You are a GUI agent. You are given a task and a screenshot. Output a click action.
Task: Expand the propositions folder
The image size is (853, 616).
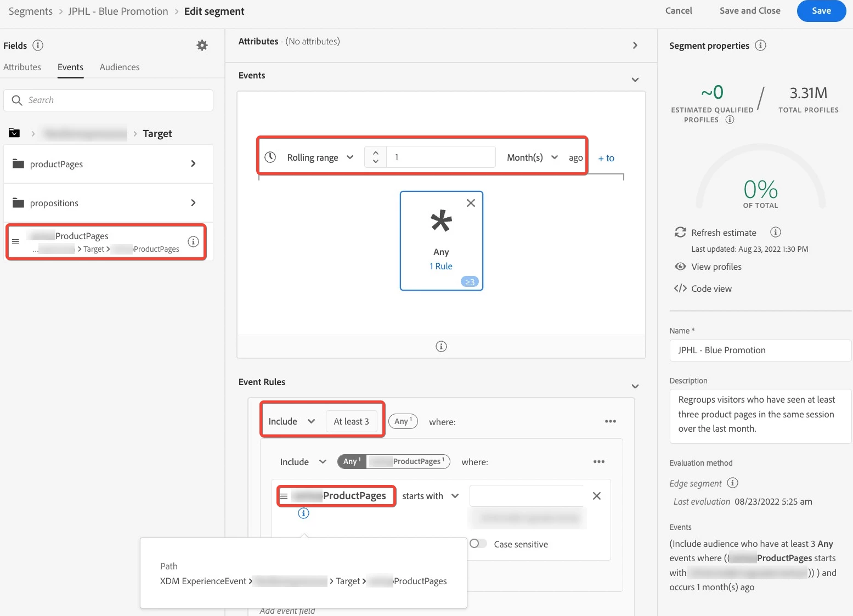tap(108, 203)
